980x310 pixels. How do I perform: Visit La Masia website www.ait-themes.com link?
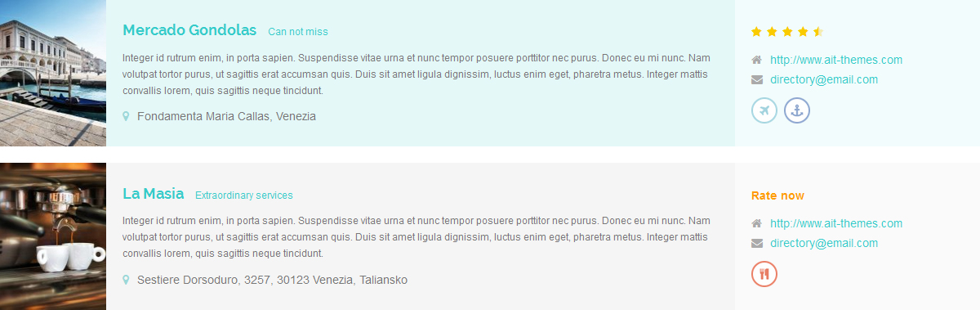pyautogui.click(x=836, y=223)
